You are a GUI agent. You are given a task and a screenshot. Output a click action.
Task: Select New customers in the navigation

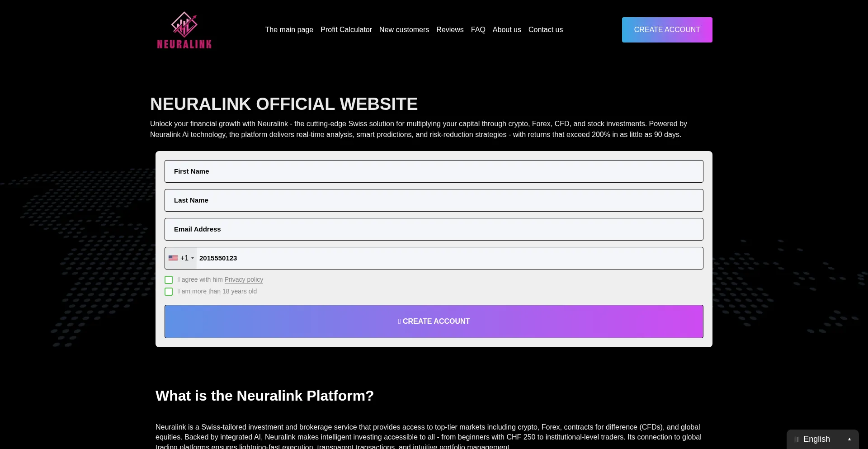tap(404, 30)
